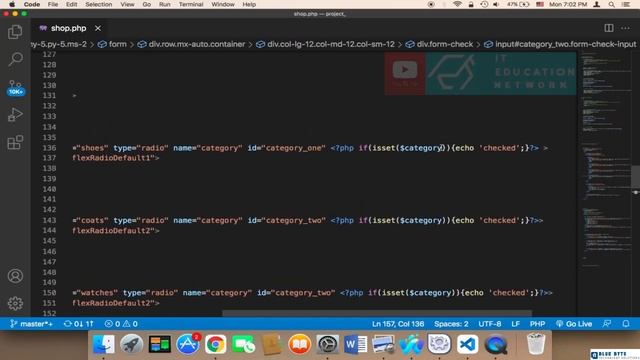The image size is (640, 360).
Task: Select PHP language mode
Action: pyautogui.click(x=537, y=324)
